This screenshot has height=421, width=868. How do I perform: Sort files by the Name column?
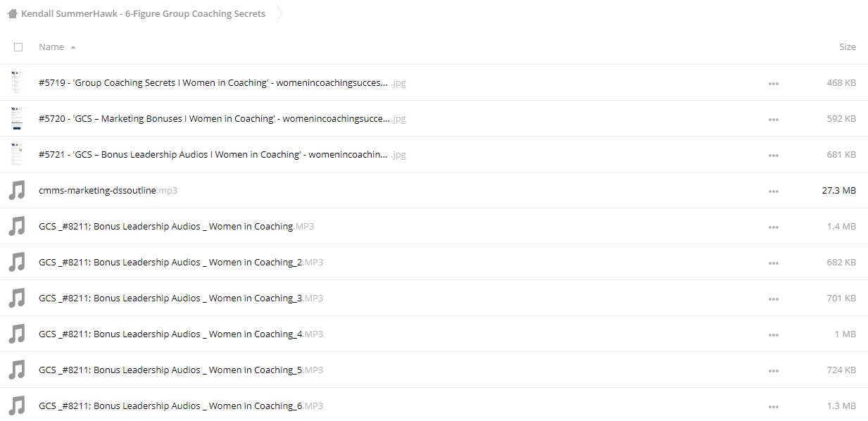click(51, 47)
